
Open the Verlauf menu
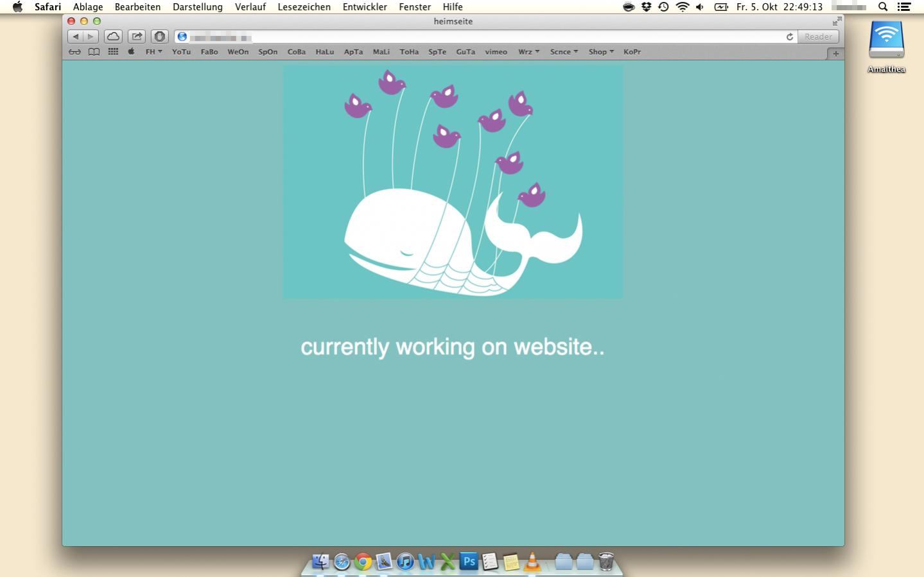coord(250,7)
